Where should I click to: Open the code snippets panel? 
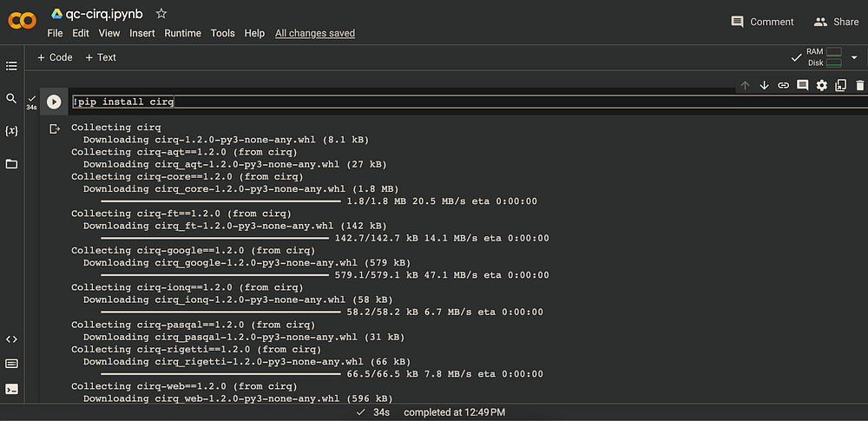11,339
